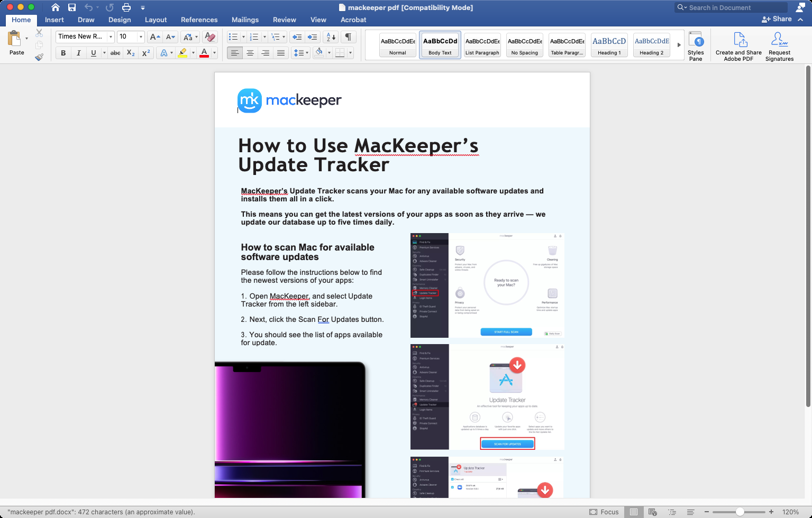Align text to the right
Image resolution: width=812 pixels, height=518 pixels.
(266, 53)
